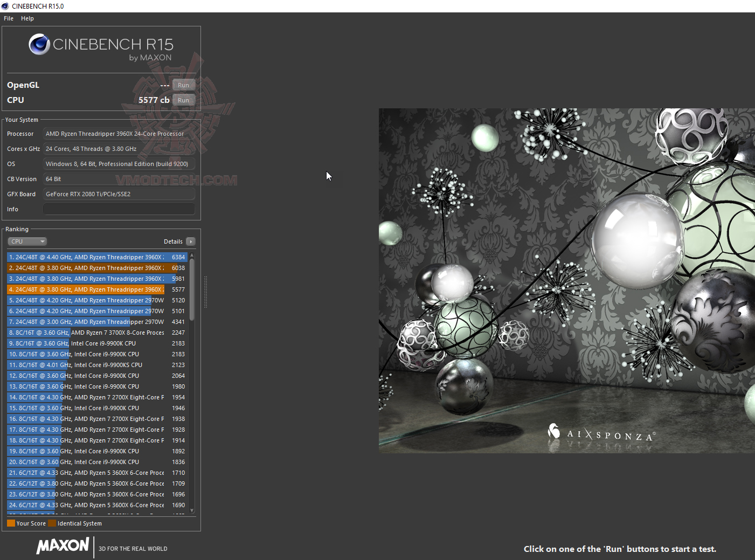Click the Run button next to OpenGL
755x560 pixels.
184,85
